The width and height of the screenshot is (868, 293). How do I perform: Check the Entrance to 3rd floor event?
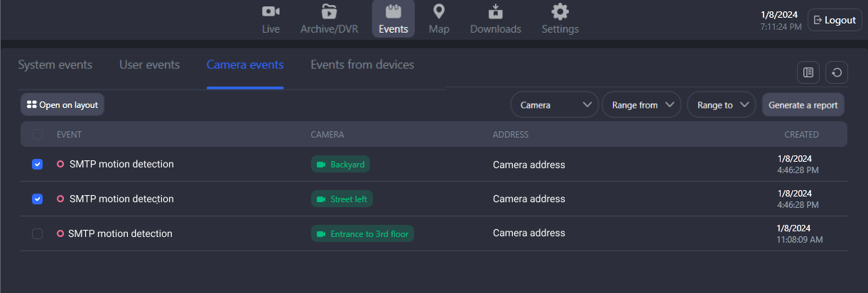point(38,234)
